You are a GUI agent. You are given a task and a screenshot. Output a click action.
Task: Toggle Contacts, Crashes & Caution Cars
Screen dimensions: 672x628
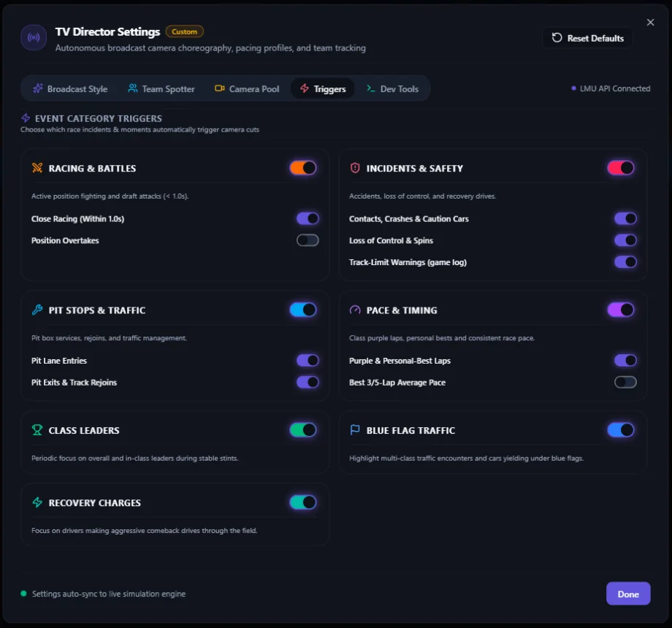[x=625, y=218]
